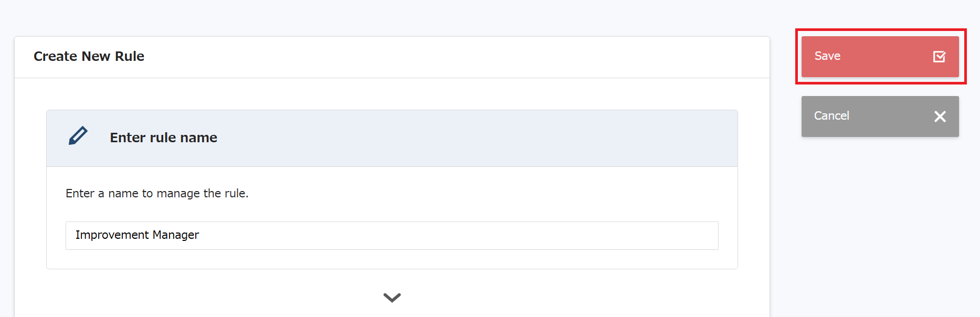Click blank space right of the description text
This screenshot has width=980, height=317.
[472, 193]
